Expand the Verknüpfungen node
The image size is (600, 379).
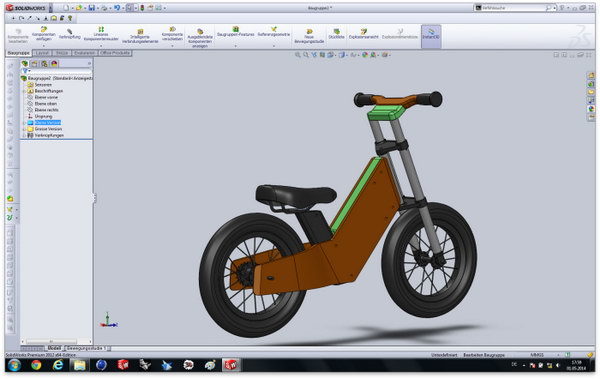coord(24,136)
